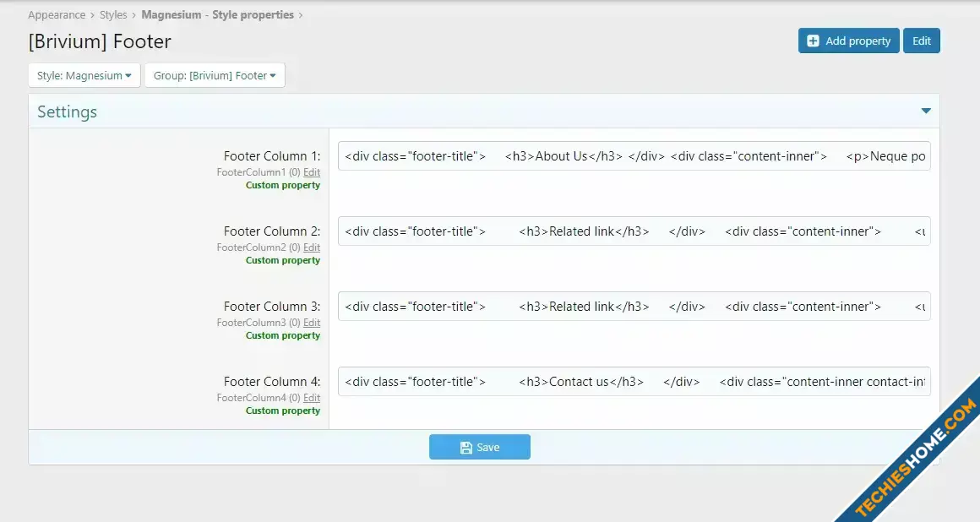Click Custom property text under Footer Column 1
This screenshot has width=980, height=522.
click(x=282, y=185)
